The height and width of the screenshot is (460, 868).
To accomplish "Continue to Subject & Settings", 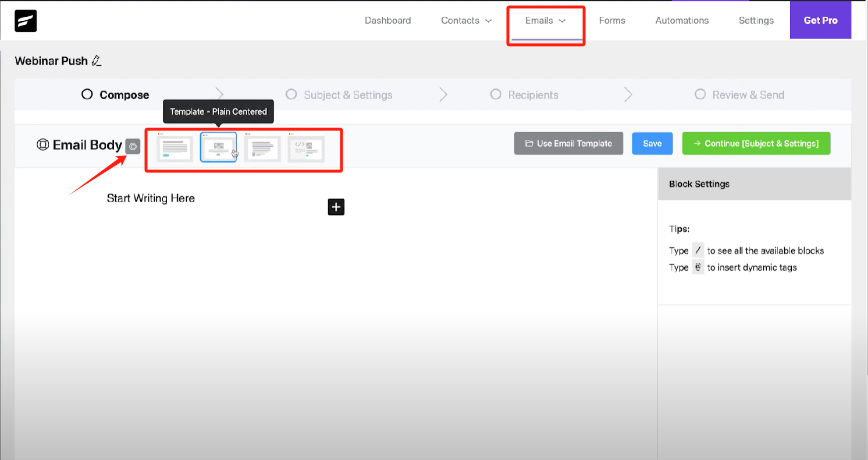I will tap(756, 143).
